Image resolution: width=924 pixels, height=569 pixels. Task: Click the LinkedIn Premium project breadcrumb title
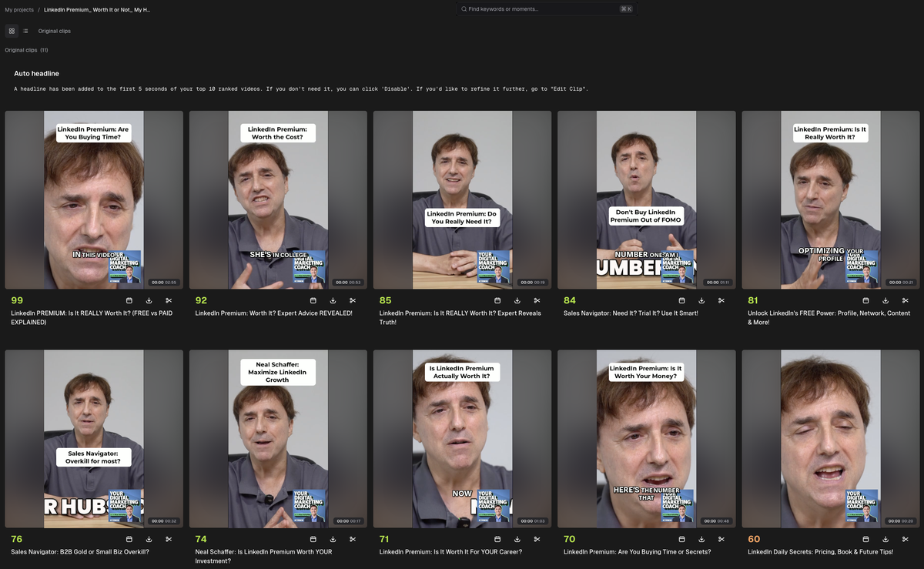pyautogui.click(x=97, y=9)
